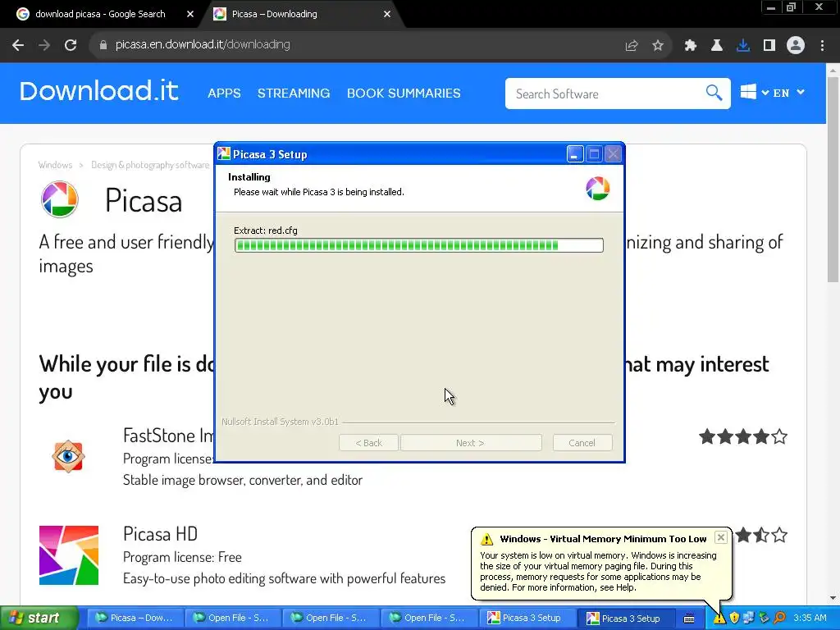Click the Virtual Memory warning balloon text
840x630 pixels.
[598, 571]
